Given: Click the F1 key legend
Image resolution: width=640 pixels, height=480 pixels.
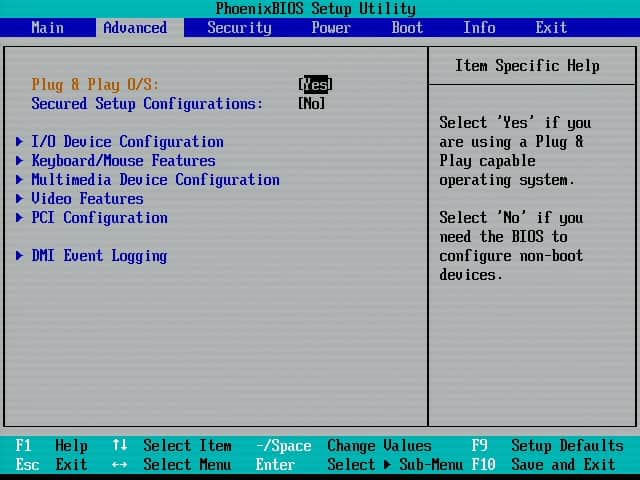Looking at the screenshot, I should point(23,445).
